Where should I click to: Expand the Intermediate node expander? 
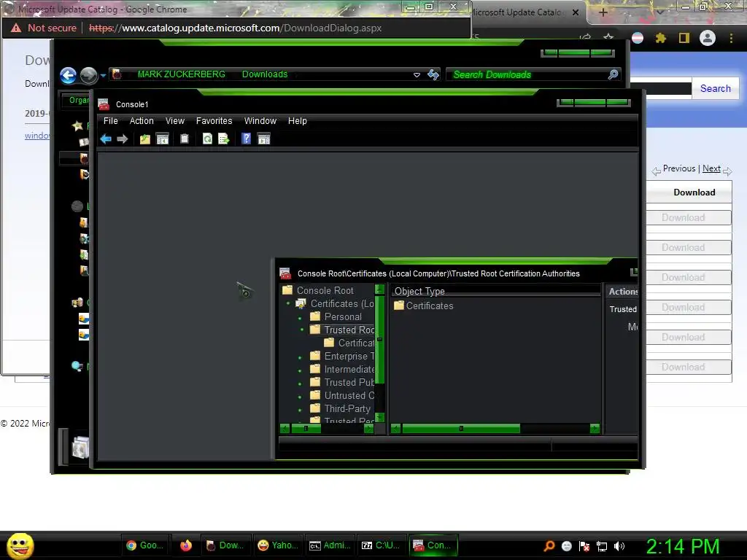coord(300,370)
